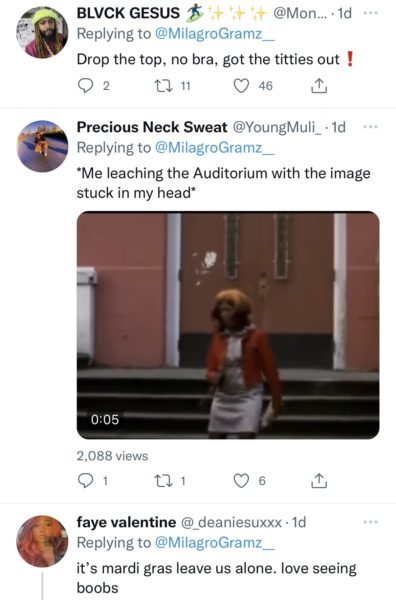View Precious Neck Sweat avatar
The width and height of the screenshot is (396, 600).
pyautogui.click(x=42, y=146)
